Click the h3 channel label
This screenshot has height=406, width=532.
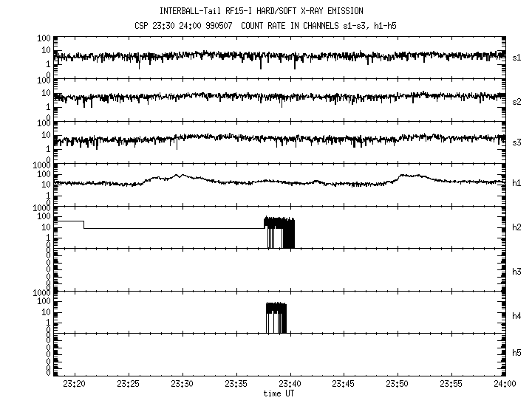click(x=517, y=272)
